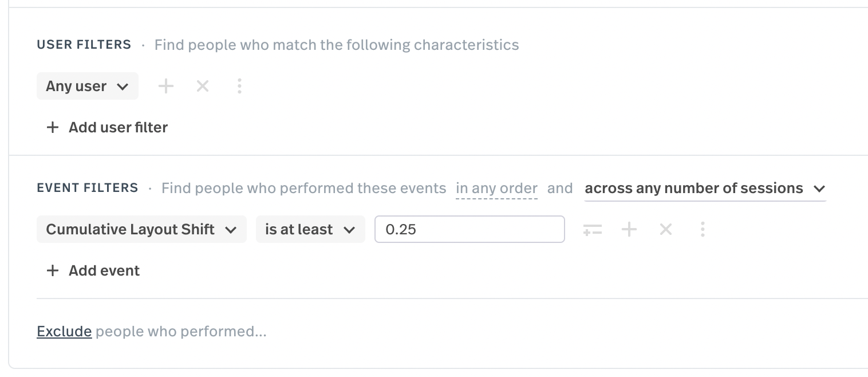Open the event row's three-dot options menu

(703, 229)
